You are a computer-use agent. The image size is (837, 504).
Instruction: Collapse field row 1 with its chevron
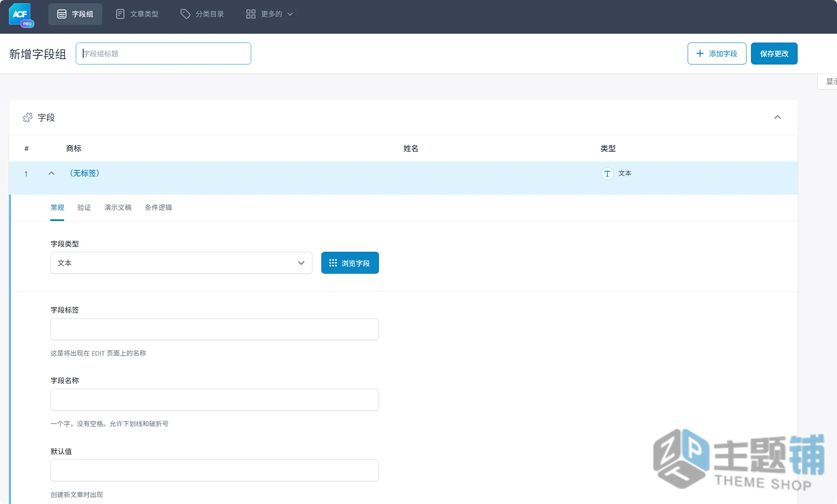tap(52, 173)
